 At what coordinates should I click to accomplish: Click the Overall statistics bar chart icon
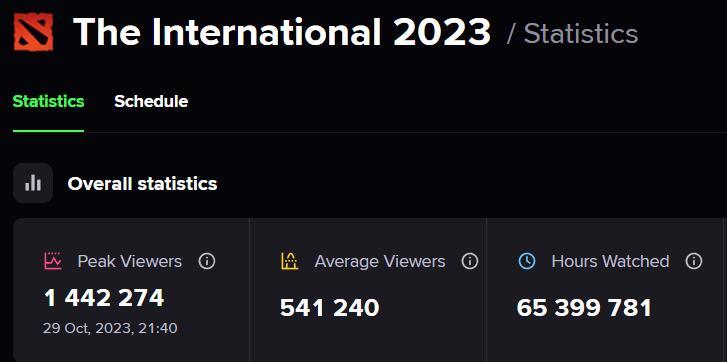point(33,183)
